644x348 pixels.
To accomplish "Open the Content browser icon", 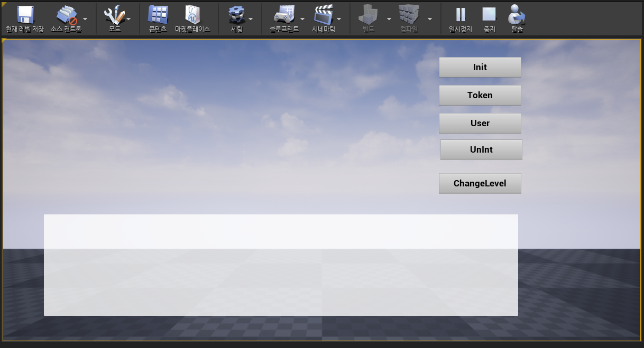I will 158,19.
